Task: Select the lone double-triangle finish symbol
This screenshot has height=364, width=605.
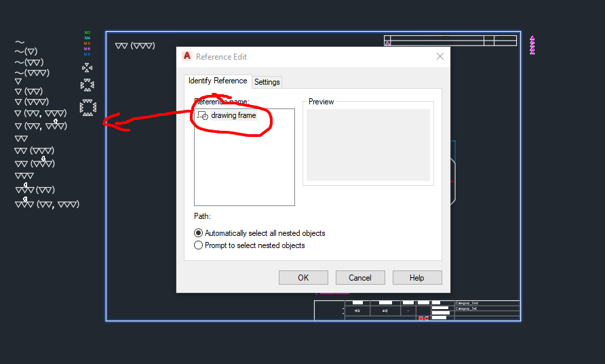Action: point(21,138)
